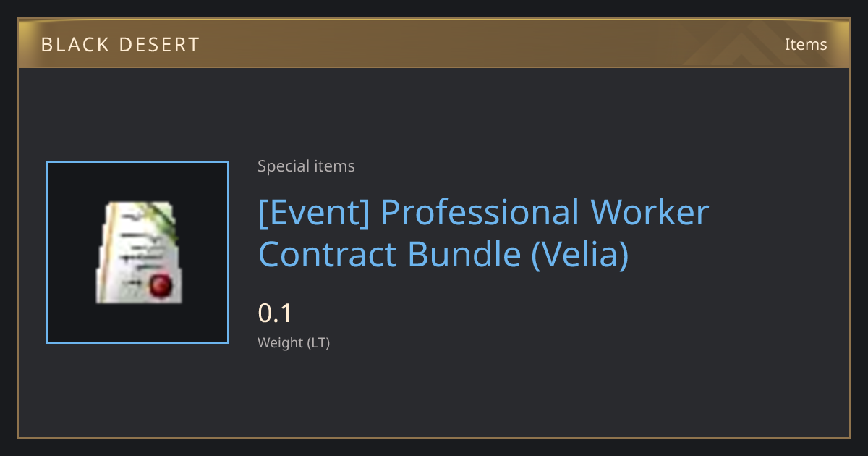
Task: Click the word Worker in the item name
Action: pyautogui.click(x=650, y=213)
